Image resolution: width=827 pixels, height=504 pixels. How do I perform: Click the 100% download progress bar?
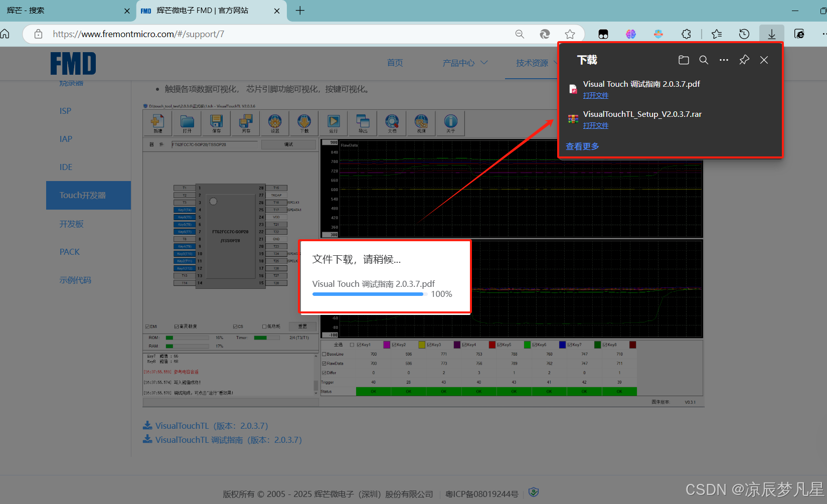click(370, 294)
